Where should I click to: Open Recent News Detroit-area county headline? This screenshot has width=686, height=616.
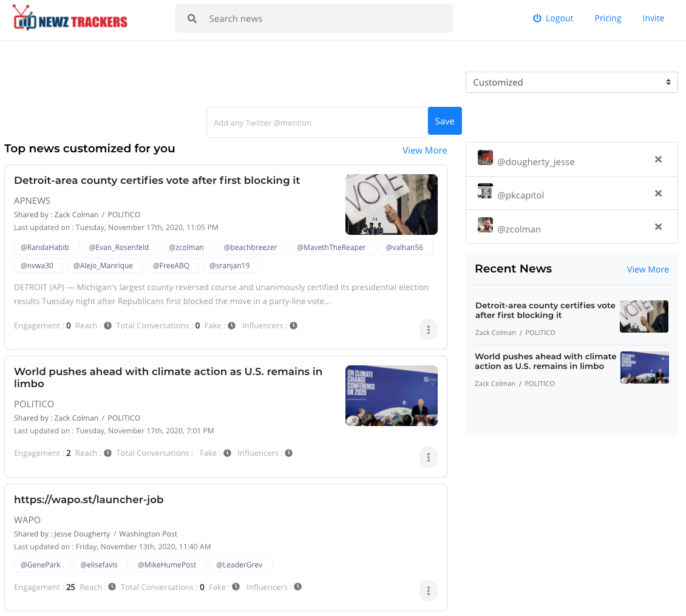coord(545,310)
